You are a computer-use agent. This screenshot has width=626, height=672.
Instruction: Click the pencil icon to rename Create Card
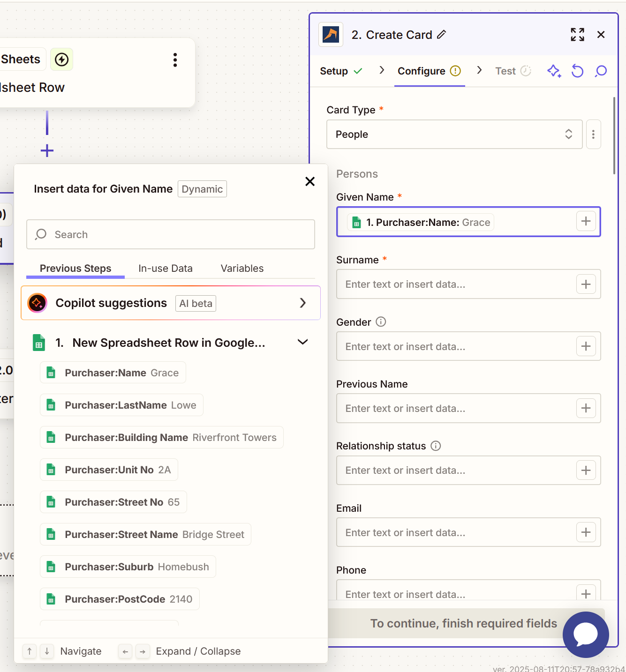pyautogui.click(x=441, y=35)
